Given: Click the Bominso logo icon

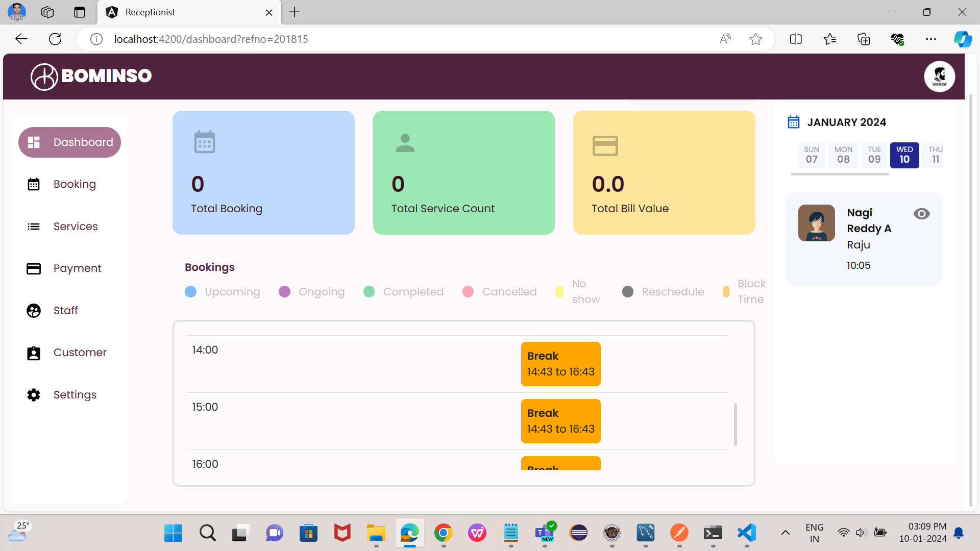Looking at the screenshot, I should (x=44, y=77).
